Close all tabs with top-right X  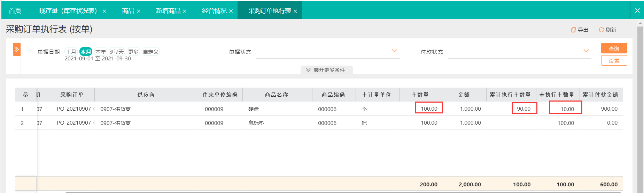(x=637, y=10)
